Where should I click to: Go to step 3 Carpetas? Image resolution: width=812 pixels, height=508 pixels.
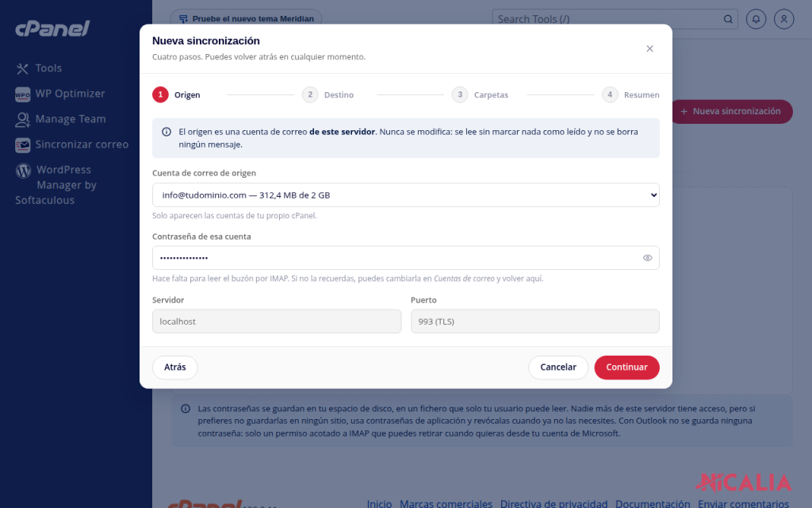point(480,95)
